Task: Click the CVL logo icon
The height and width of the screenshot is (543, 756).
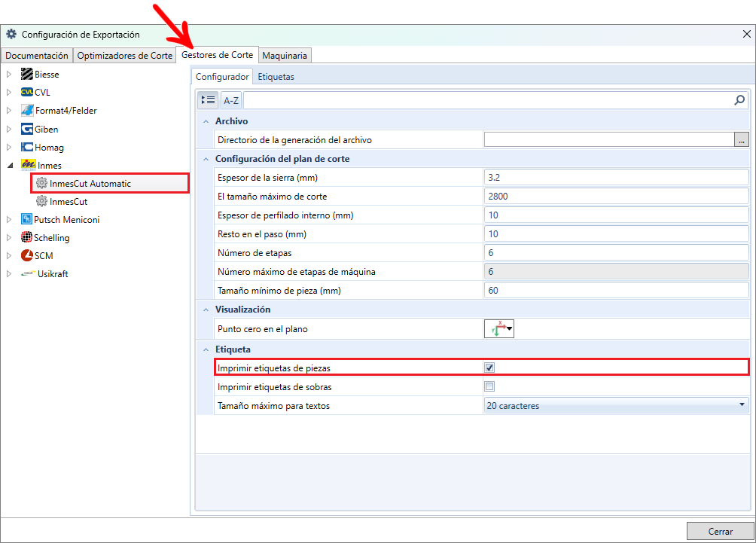Action: tap(27, 92)
